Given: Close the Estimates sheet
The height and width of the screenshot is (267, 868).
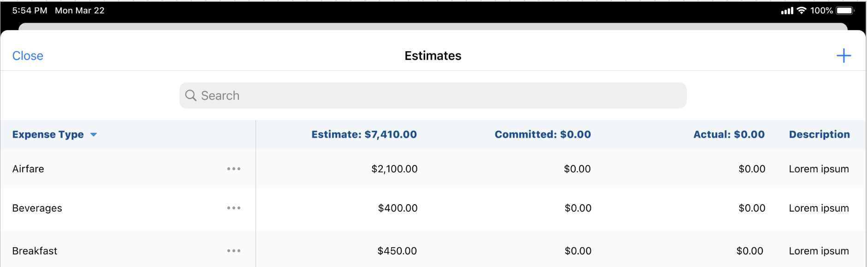Looking at the screenshot, I should (x=28, y=56).
